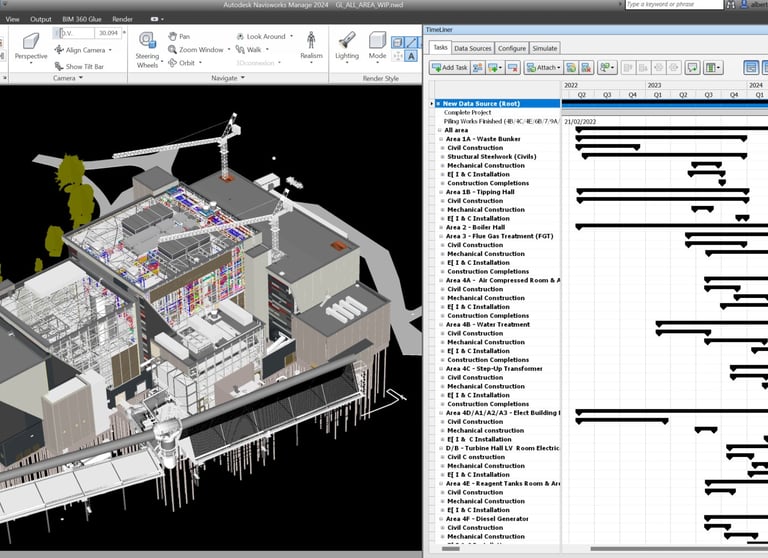
Task: Open the BIM 360 Glue ribbon tab
Action: (x=83, y=19)
